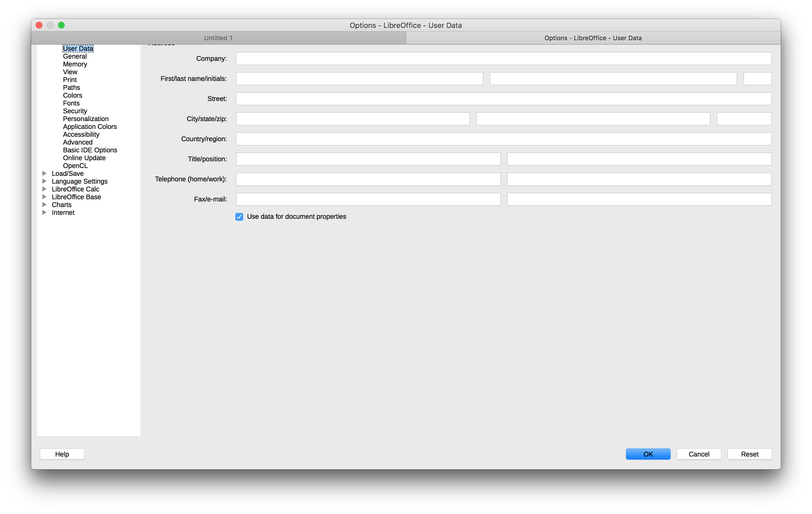Open Help for this dialog
The image size is (812, 514).
62,454
